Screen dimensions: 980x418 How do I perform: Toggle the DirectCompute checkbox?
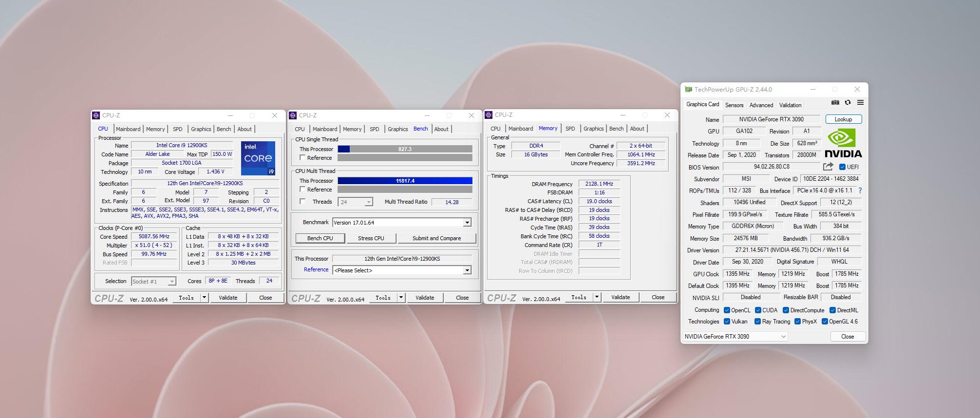(786, 310)
